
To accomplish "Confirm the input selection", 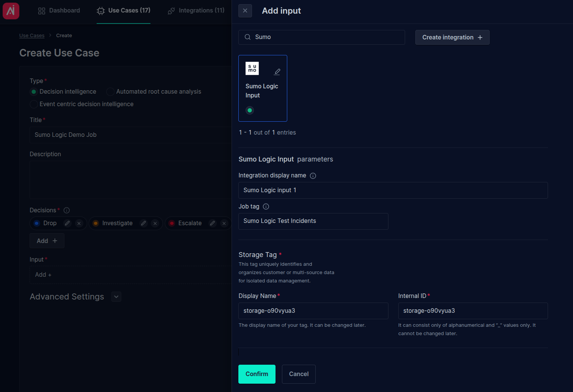I will pyautogui.click(x=257, y=374).
